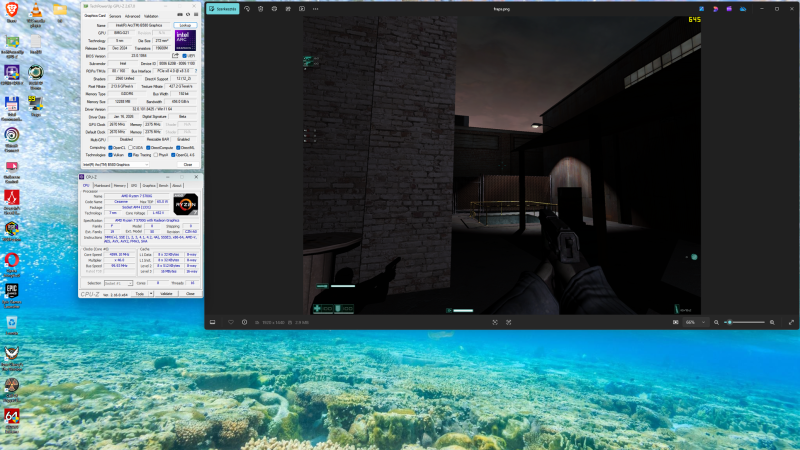Switch to the Bench tab in CPU-Z

164,186
